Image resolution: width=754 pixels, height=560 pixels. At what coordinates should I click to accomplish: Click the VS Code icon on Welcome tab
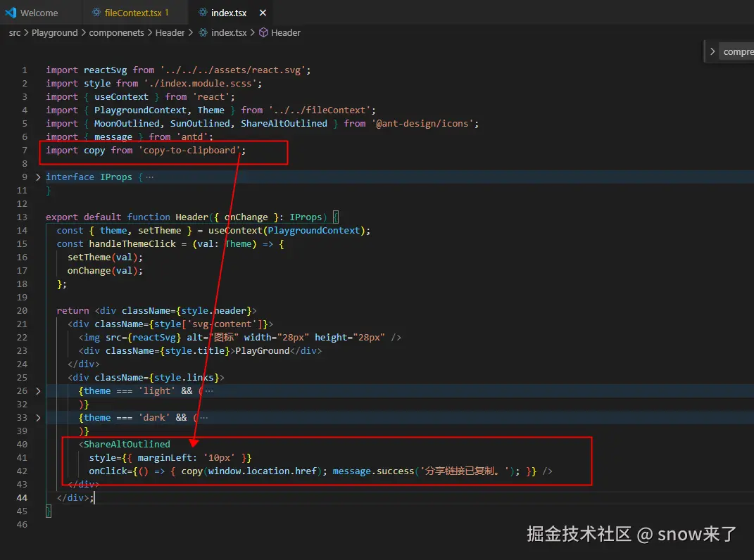coord(11,13)
